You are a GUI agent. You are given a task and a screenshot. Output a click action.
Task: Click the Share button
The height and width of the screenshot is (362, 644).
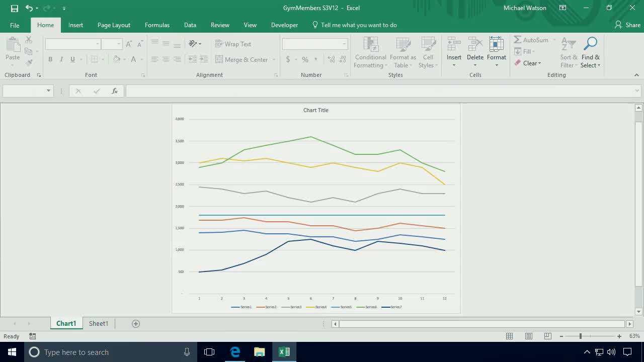coord(627,25)
